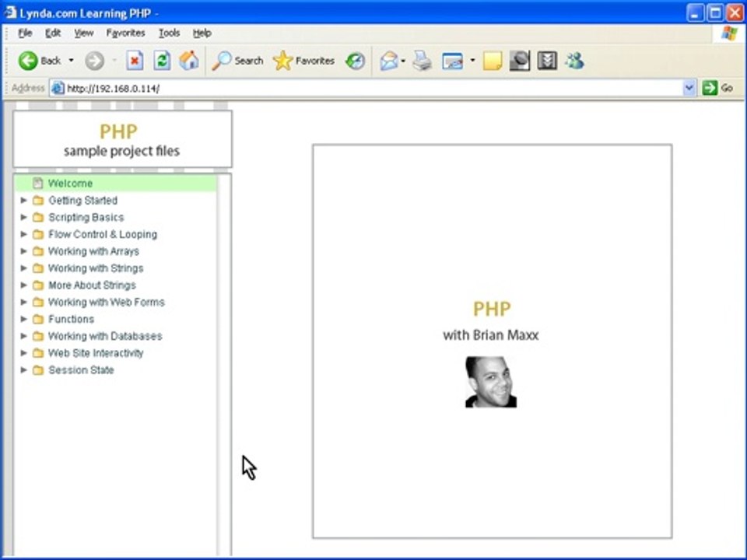Viewport: 747px width, 560px height.
Task: Open the Getting Started link
Action: (83, 201)
